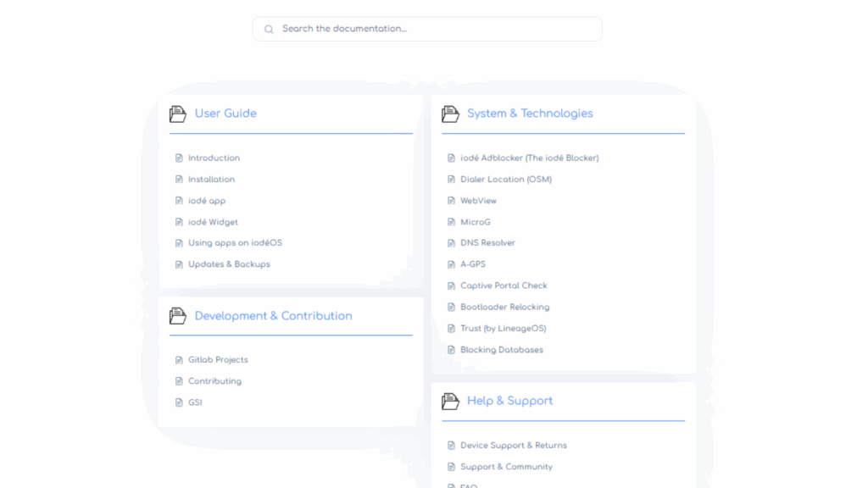Click the search magnifier icon

coord(269,30)
